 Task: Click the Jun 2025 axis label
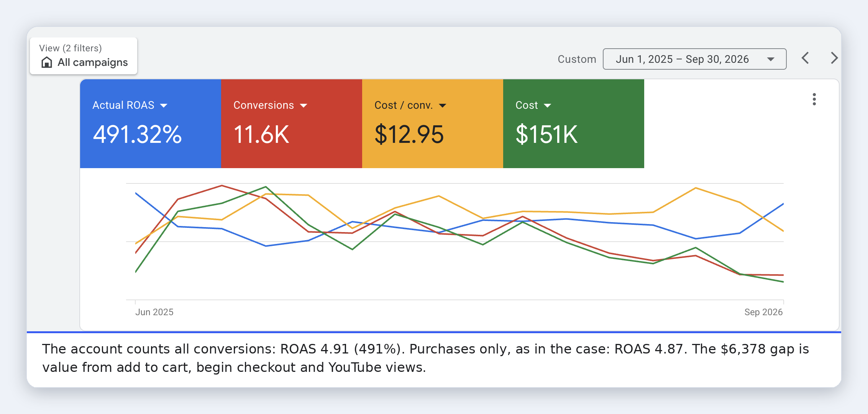pos(154,312)
